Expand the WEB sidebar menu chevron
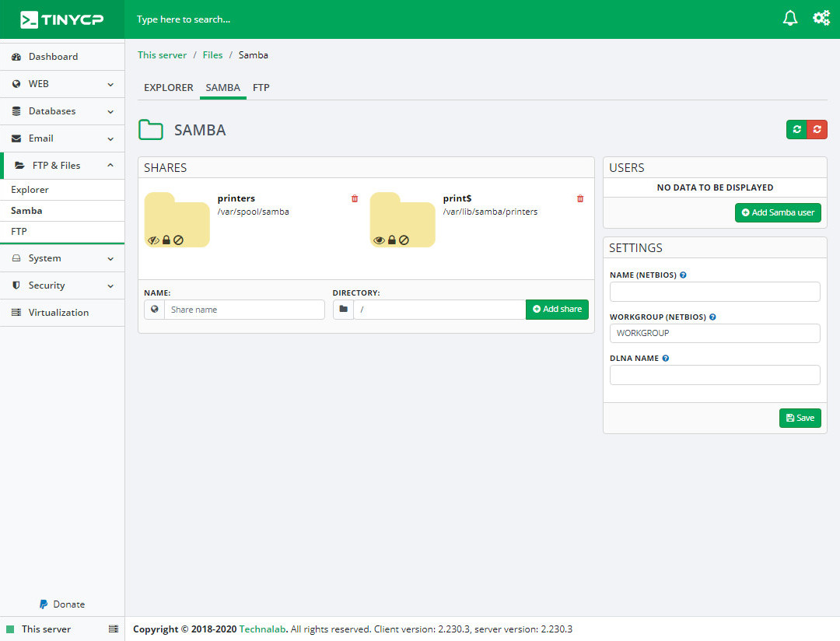Viewport: 840px width, 641px height. click(110, 84)
